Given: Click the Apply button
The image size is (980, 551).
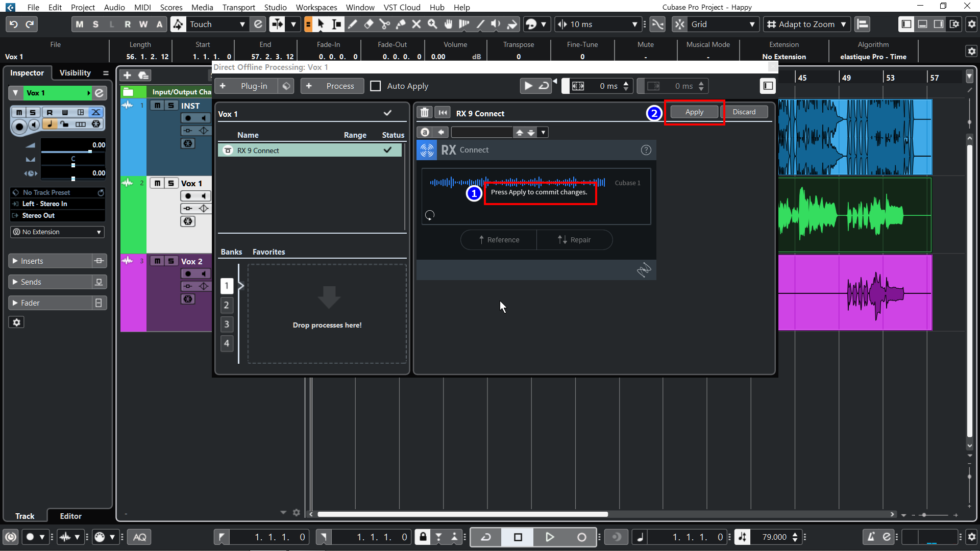Looking at the screenshot, I should pos(694,112).
